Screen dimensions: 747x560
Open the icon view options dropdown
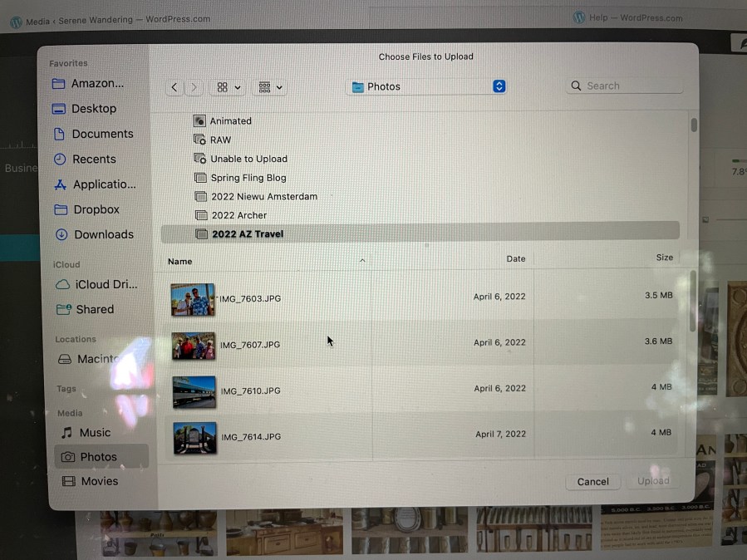[x=229, y=87]
